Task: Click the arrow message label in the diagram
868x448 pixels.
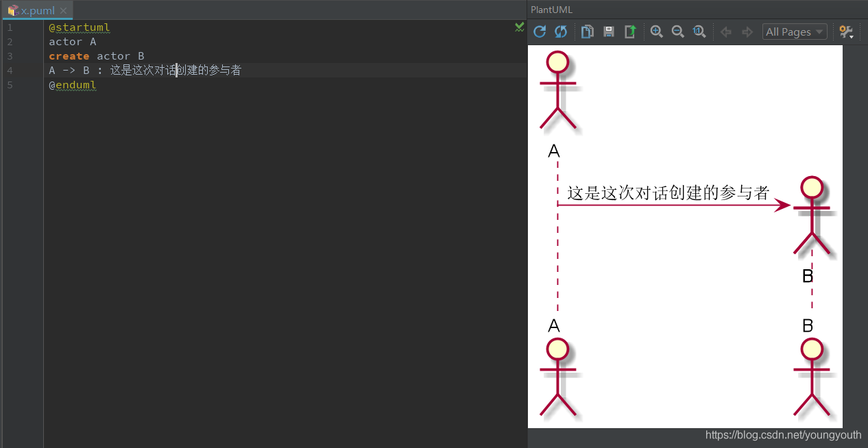Action: tap(668, 193)
